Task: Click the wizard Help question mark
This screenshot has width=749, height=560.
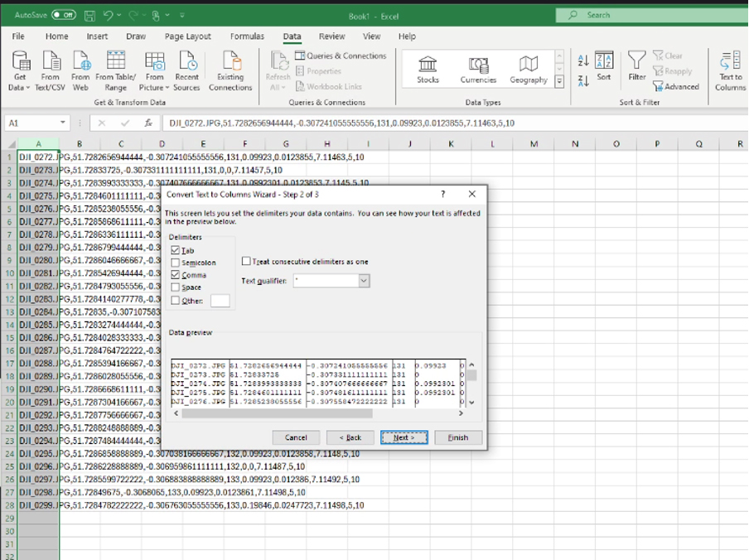Action: tap(442, 194)
